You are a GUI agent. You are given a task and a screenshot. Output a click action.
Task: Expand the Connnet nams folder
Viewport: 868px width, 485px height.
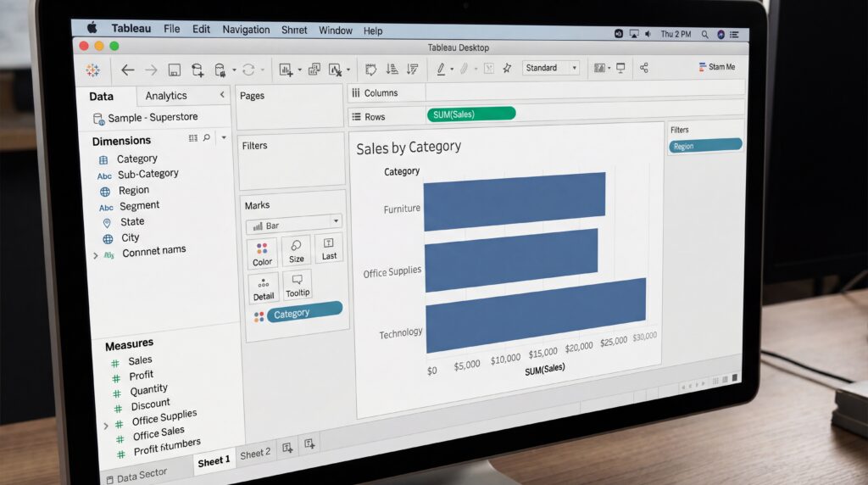tap(96, 256)
